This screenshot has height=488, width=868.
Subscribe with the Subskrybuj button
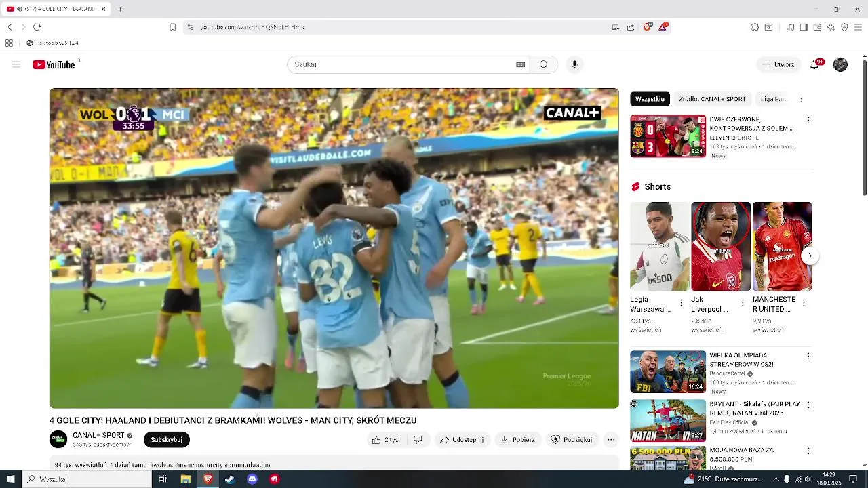167,439
